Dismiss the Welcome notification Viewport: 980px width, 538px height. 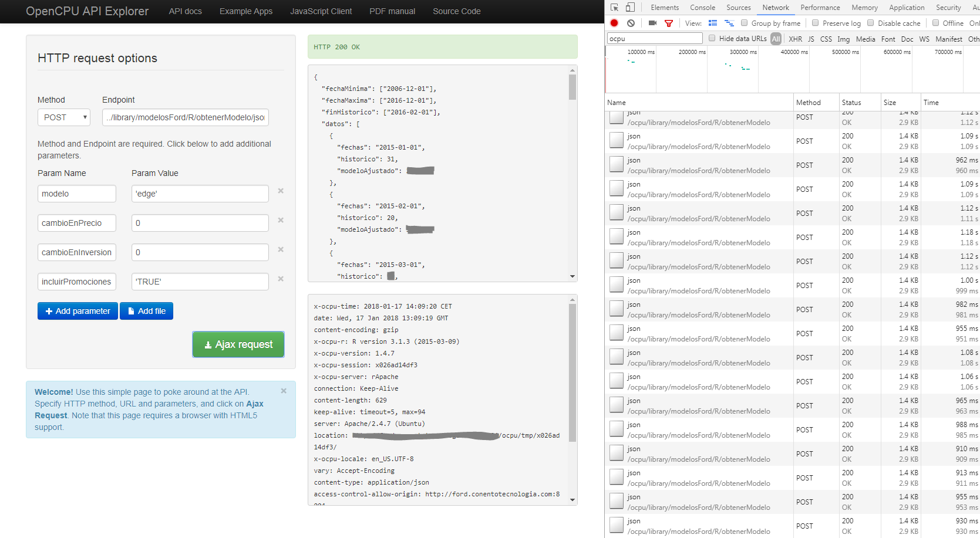tap(283, 390)
